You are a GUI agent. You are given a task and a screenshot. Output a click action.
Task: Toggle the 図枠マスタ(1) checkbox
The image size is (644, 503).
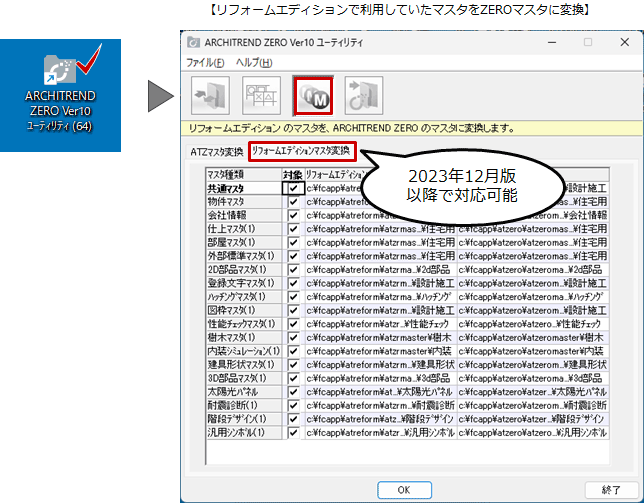[293, 310]
